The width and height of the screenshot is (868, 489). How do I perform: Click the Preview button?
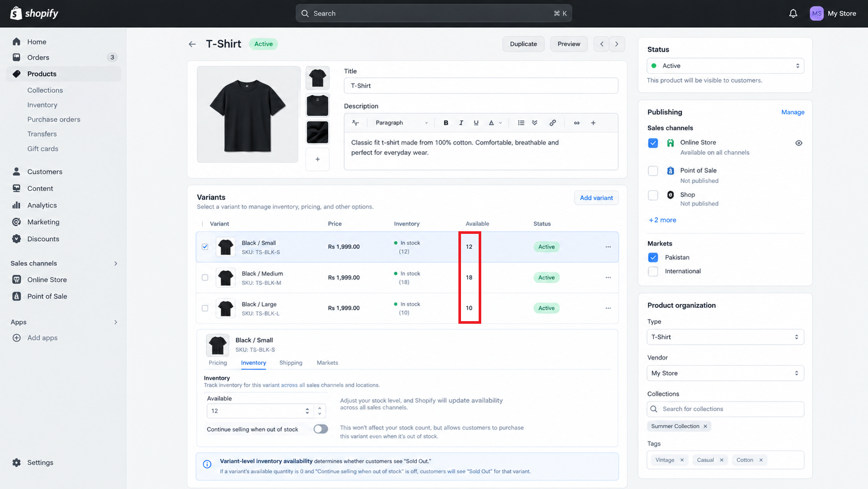[568, 44]
